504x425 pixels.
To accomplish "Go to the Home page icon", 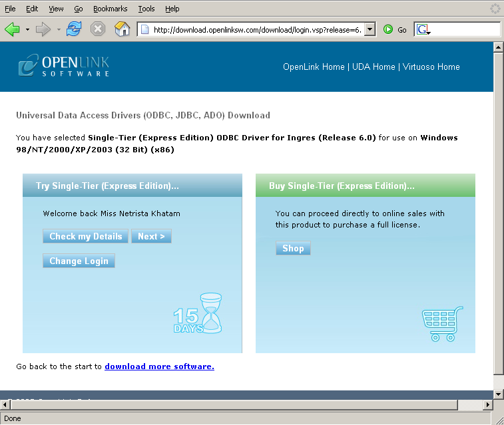I will point(122,29).
